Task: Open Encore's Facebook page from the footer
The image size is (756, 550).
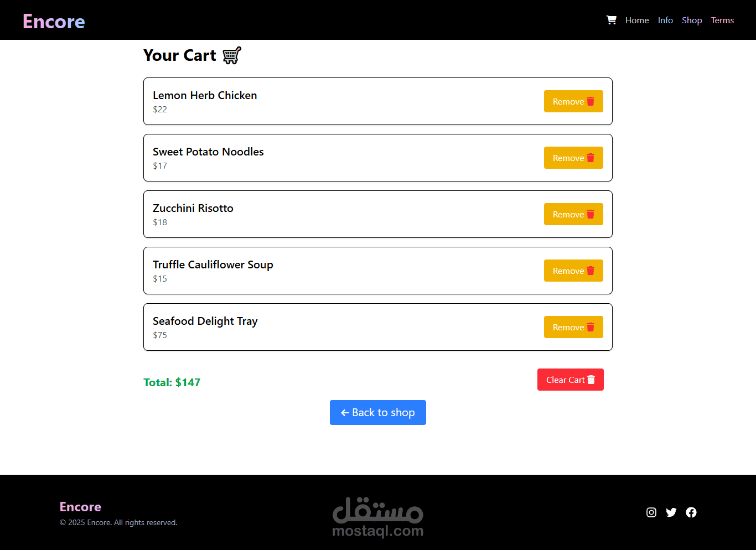Action: click(691, 512)
